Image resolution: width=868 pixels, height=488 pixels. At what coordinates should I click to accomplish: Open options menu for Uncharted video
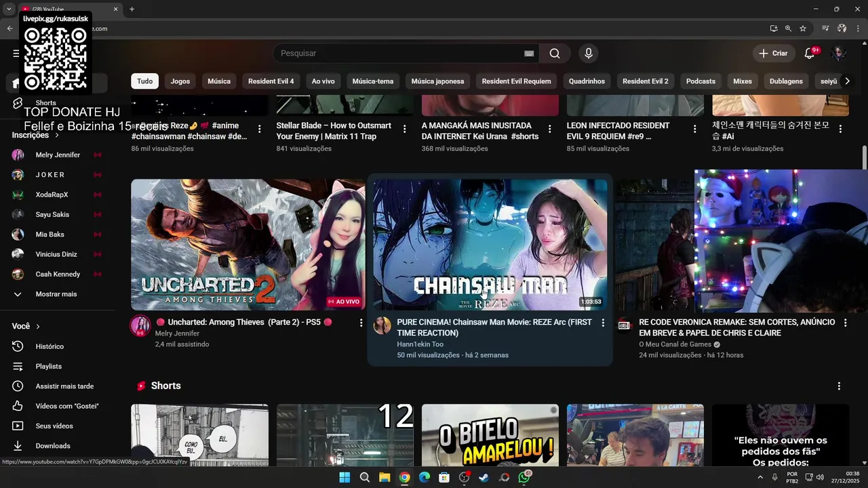coord(361,323)
